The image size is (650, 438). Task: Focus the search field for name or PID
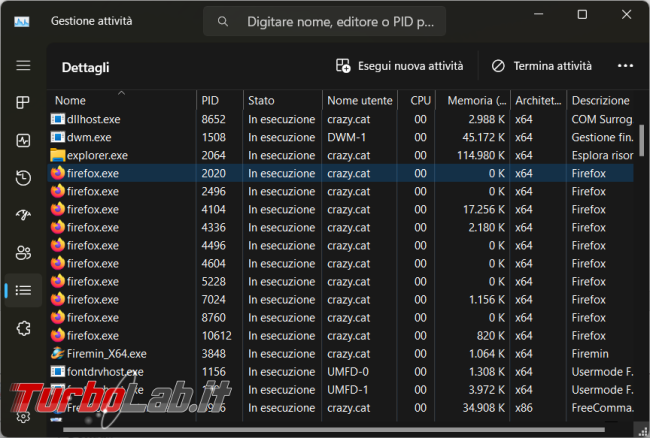325,21
